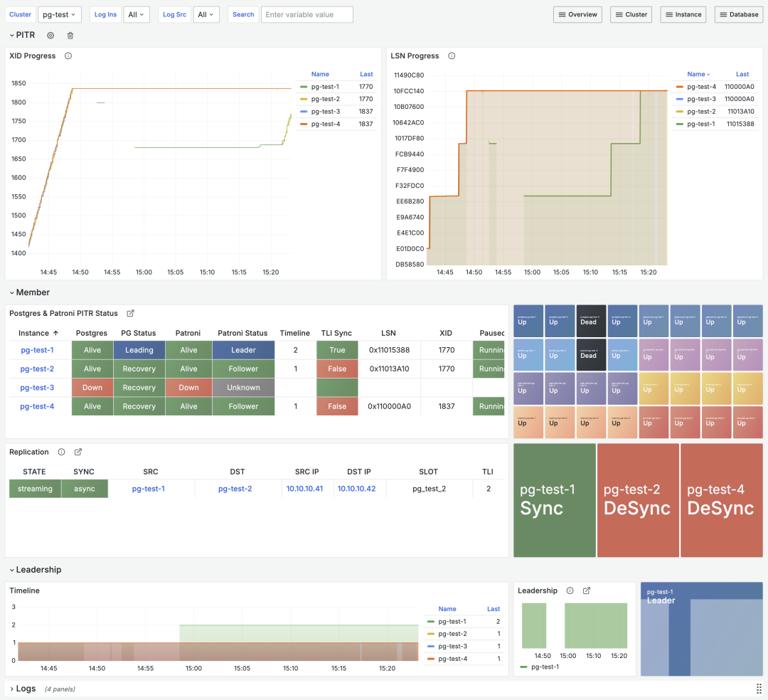Image resolution: width=768 pixels, height=700 pixels.
Task: Open the Database dashboard link
Action: (739, 15)
